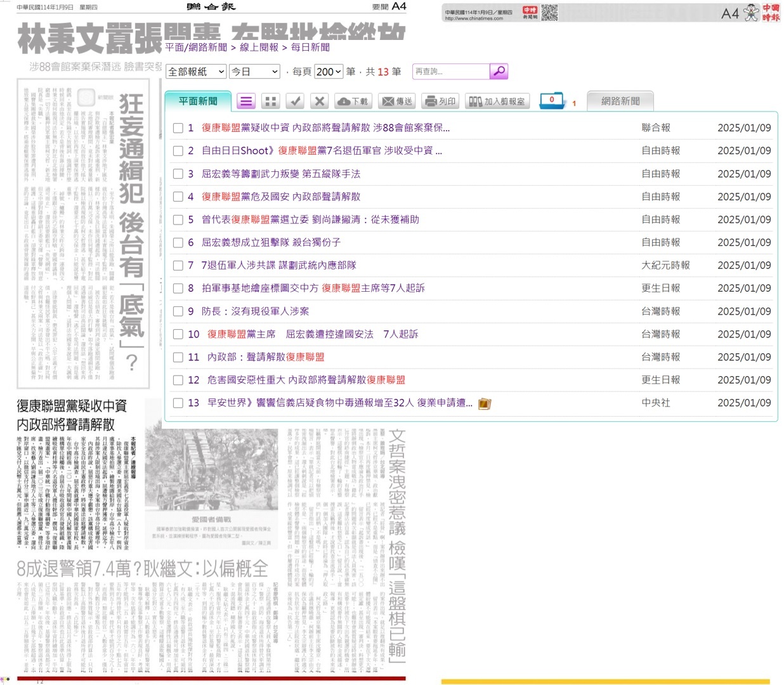Tick checkbox for article 13 早安世界
784x685 pixels.
tap(178, 403)
